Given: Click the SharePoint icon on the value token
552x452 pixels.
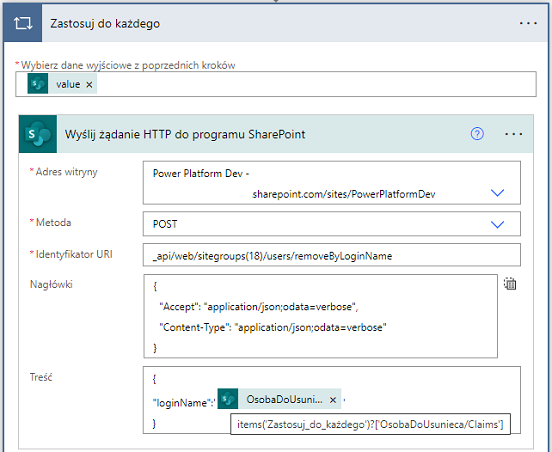Looking at the screenshot, I should 38,84.
